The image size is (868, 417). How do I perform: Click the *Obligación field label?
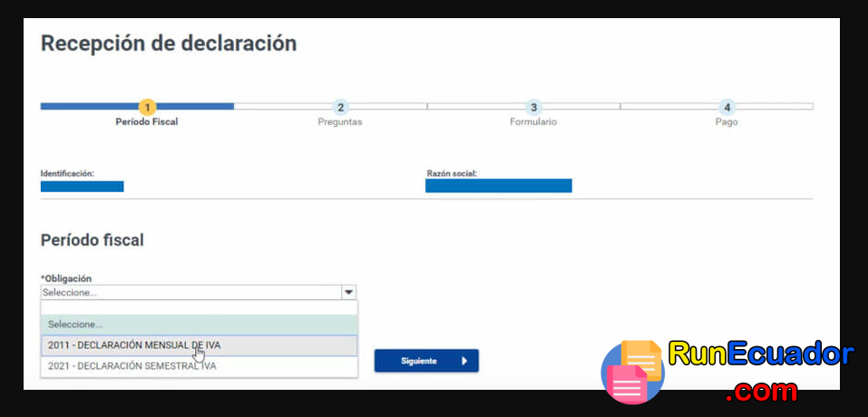(x=66, y=278)
